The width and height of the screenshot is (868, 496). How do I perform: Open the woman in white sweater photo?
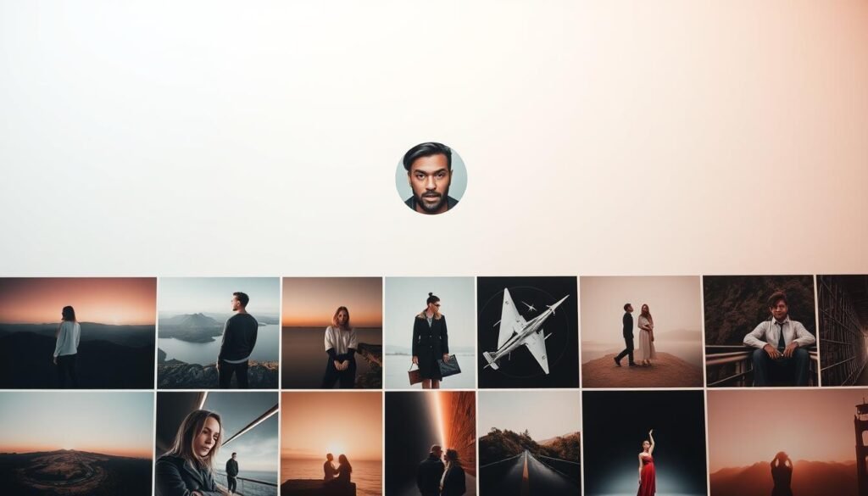332,332
